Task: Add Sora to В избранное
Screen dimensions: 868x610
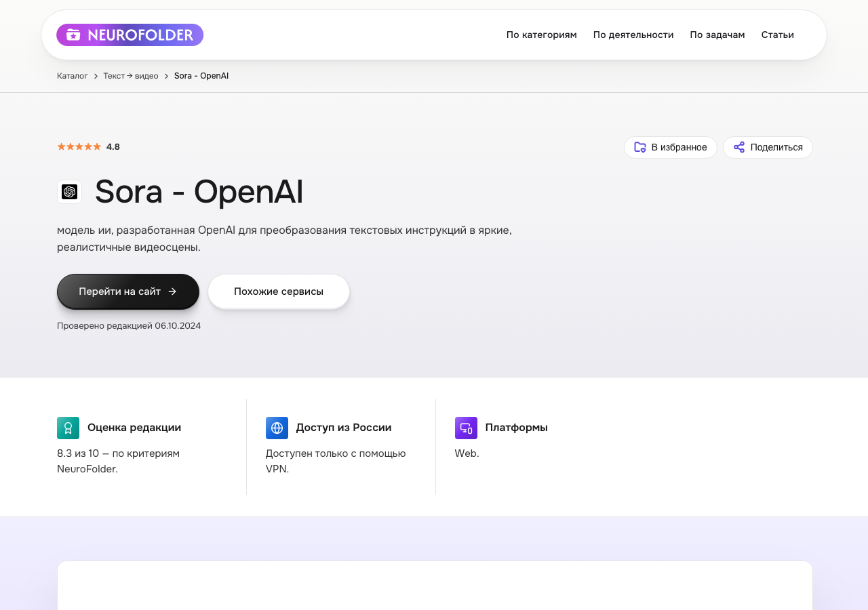Action: click(x=670, y=147)
